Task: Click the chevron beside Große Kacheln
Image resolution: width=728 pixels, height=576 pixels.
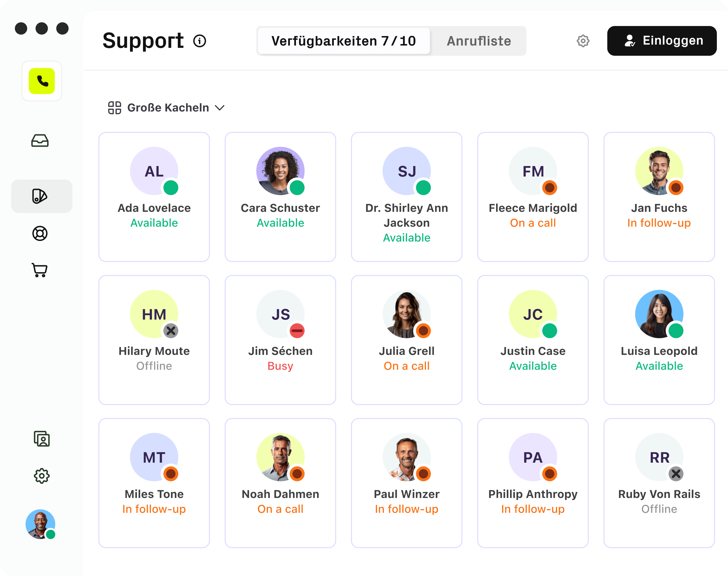Action: coord(220,108)
